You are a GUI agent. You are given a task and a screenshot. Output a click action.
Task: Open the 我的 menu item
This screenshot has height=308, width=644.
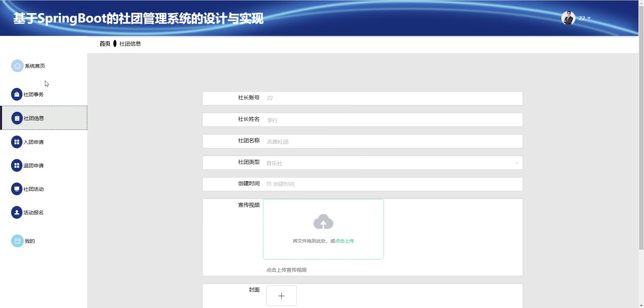click(x=44, y=241)
